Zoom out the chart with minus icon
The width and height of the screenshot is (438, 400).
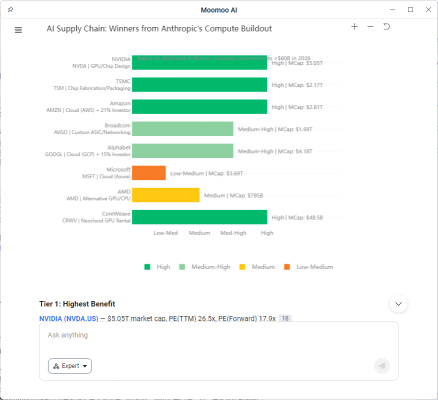click(370, 27)
